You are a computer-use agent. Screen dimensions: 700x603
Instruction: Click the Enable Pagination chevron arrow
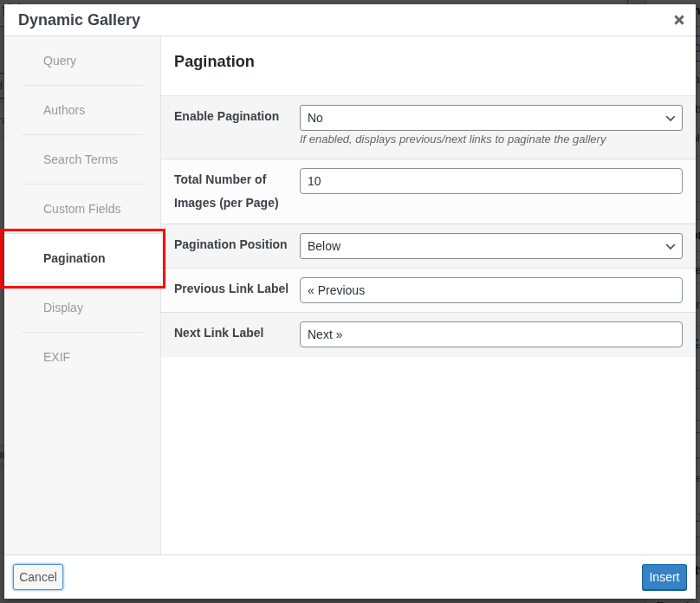(x=670, y=118)
